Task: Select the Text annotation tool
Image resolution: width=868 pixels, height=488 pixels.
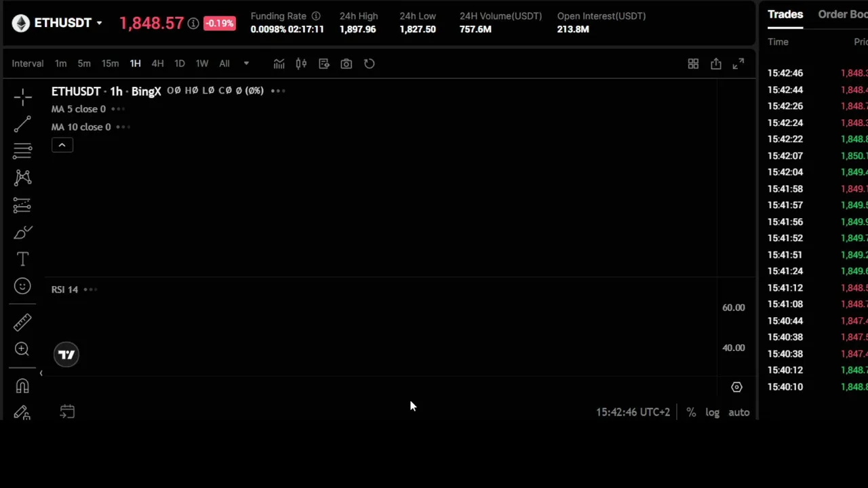Action: [22, 259]
